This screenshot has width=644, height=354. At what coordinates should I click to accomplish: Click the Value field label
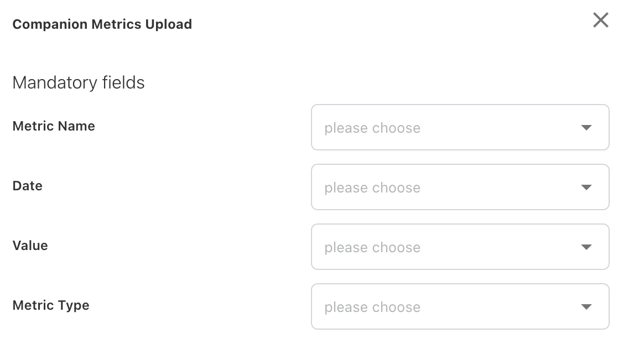[30, 246]
